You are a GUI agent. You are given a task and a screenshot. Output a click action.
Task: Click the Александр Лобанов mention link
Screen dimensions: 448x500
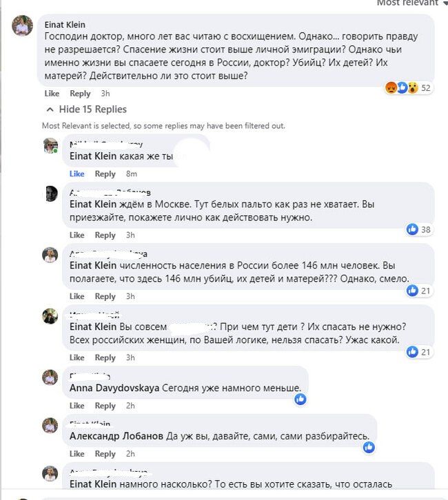[116, 436]
